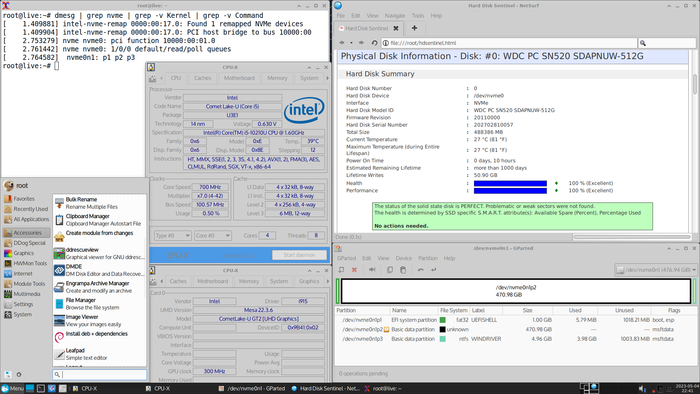Click the NetSurf reload page icon
Image resolution: width=700 pixels, height=394 pixels.
tap(374, 43)
